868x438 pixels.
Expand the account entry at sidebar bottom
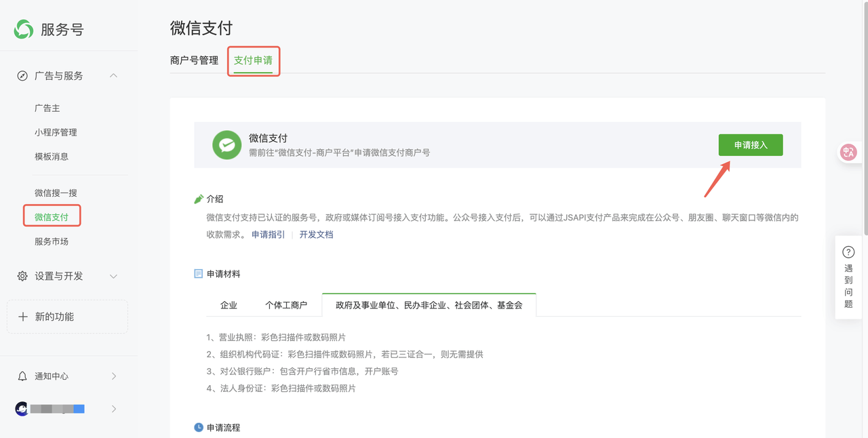point(113,409)
